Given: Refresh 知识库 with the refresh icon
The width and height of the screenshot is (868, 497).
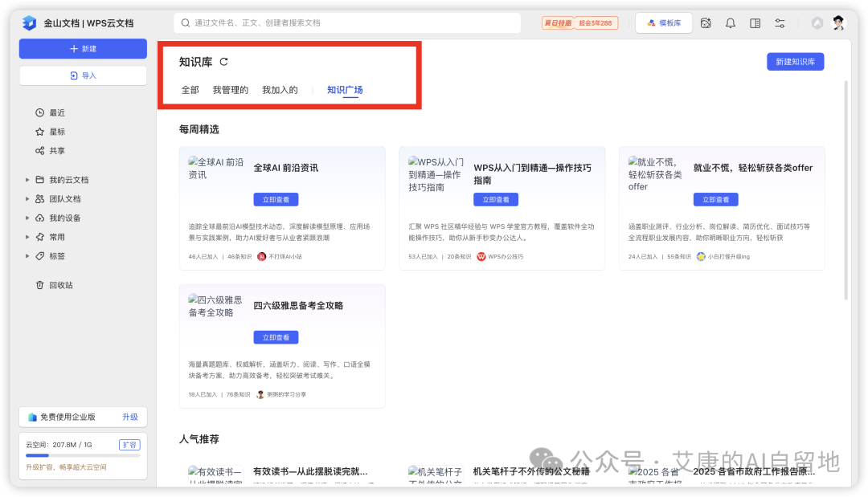Looking at the screenshot, I should (223, 61).
